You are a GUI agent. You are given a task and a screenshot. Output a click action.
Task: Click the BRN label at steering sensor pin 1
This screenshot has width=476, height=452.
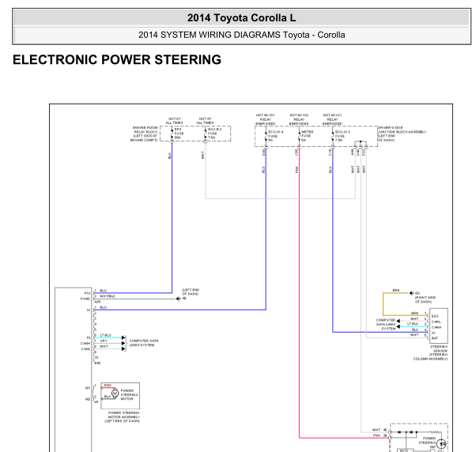[414, 313]
